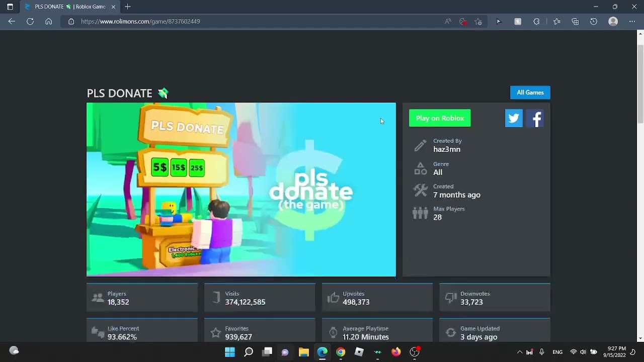Open Firefox from the taskbar
The image size is (644, 362).
(396, 352)
